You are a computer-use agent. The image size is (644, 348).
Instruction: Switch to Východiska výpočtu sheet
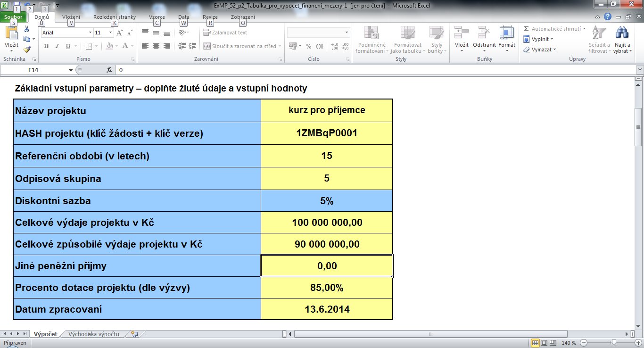[x=93, y=334]
